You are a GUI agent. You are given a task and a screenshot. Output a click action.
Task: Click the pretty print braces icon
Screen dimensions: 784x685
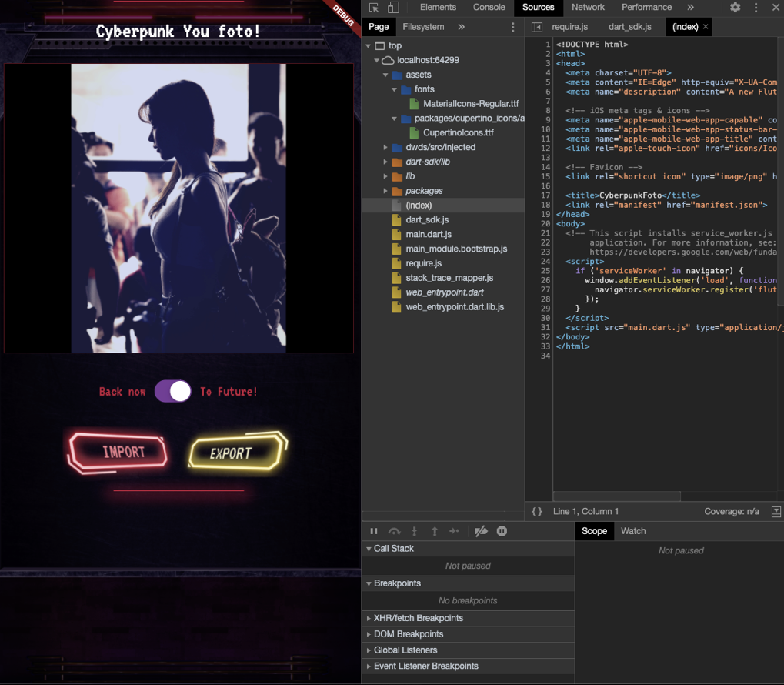537,512
